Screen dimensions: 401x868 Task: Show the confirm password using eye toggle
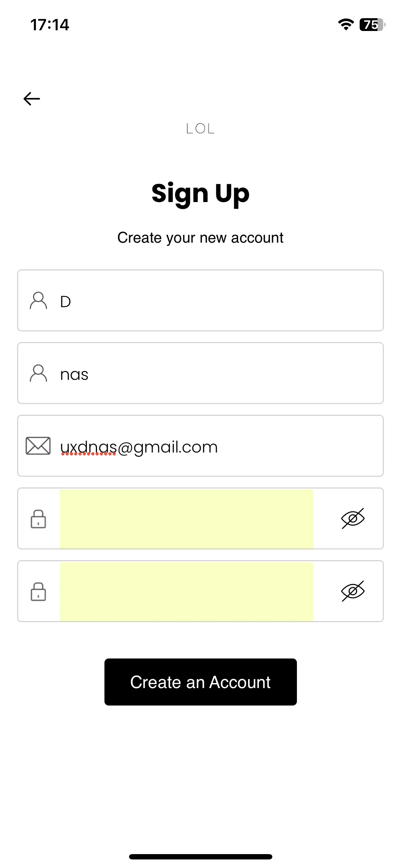point(353,591)
